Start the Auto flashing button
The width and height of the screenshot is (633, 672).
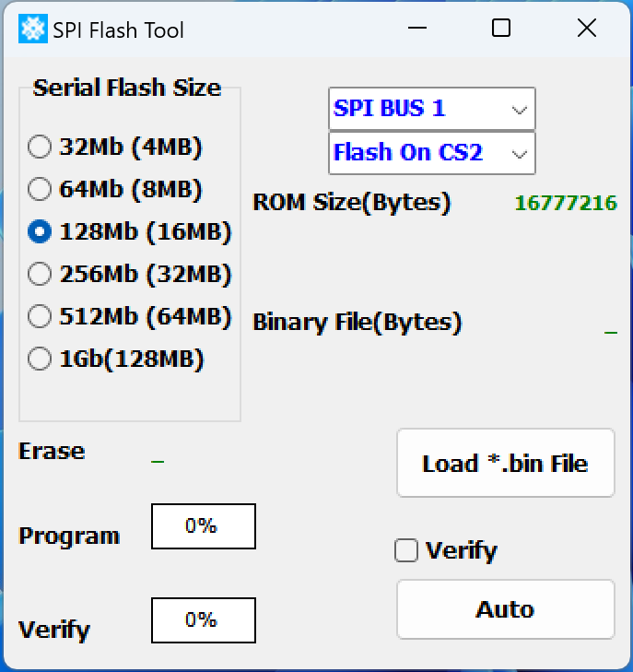[x=505, y=609]
